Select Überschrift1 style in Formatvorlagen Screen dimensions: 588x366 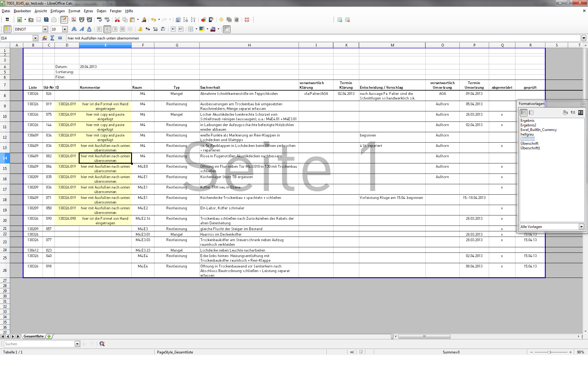(530, 148)
